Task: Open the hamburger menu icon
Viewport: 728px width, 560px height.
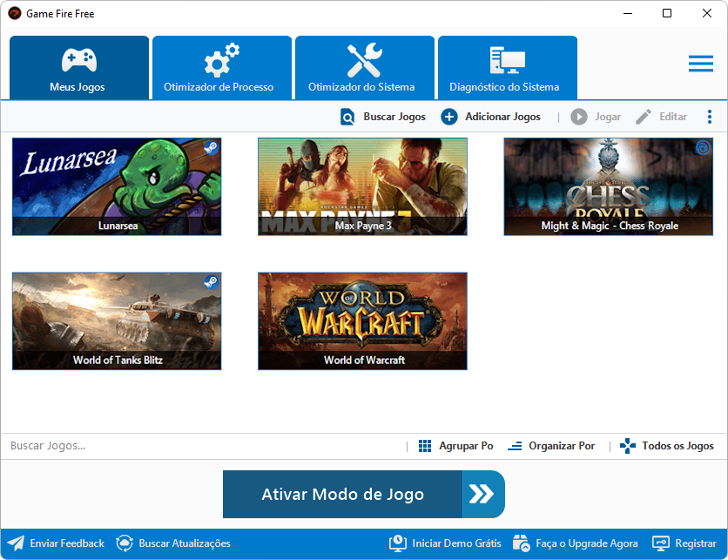Action: point(700,64)
